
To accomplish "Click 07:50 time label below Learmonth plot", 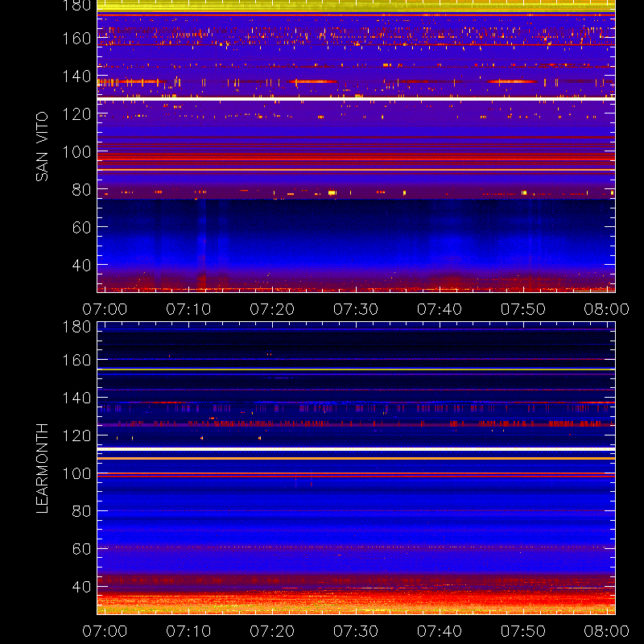I will tap(522, 631).
